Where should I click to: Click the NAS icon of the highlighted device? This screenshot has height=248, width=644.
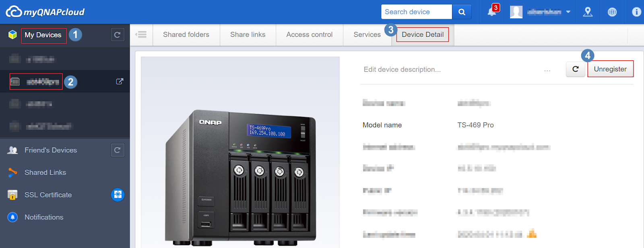click(x=15, y=82)
